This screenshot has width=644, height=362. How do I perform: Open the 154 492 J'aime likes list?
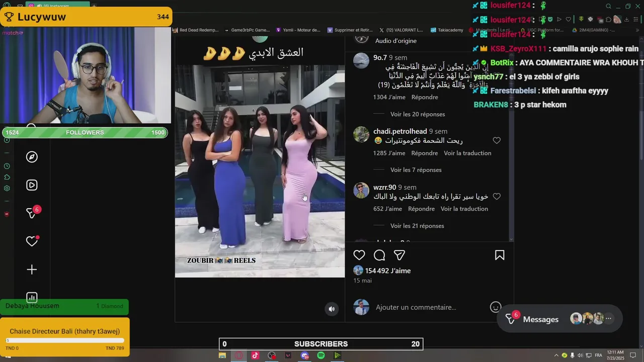tap(388, 270)
